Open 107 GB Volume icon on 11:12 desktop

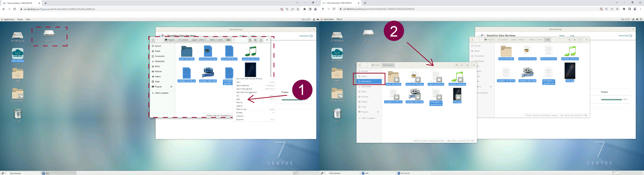click(x=337, y=37)
